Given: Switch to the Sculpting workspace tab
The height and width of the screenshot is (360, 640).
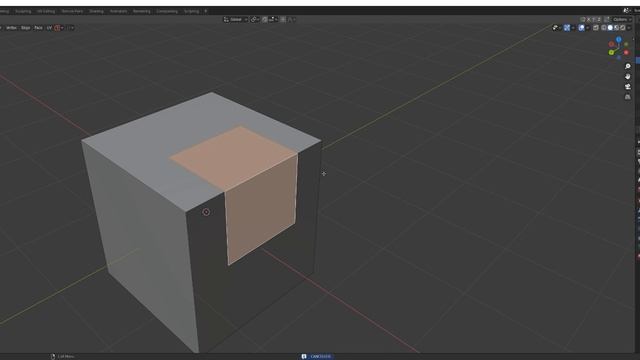Looking at the screenshot, I should tap(23, 11).
